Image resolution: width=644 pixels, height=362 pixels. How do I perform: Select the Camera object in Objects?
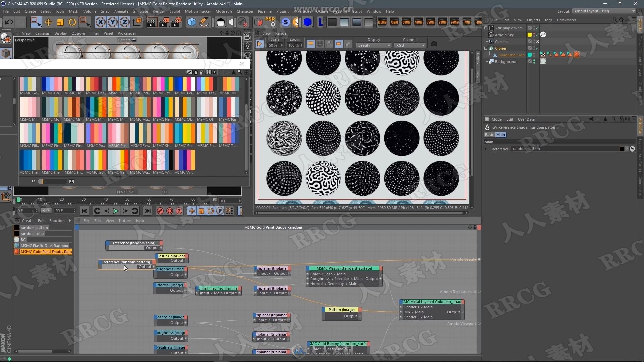coord(501,42)
